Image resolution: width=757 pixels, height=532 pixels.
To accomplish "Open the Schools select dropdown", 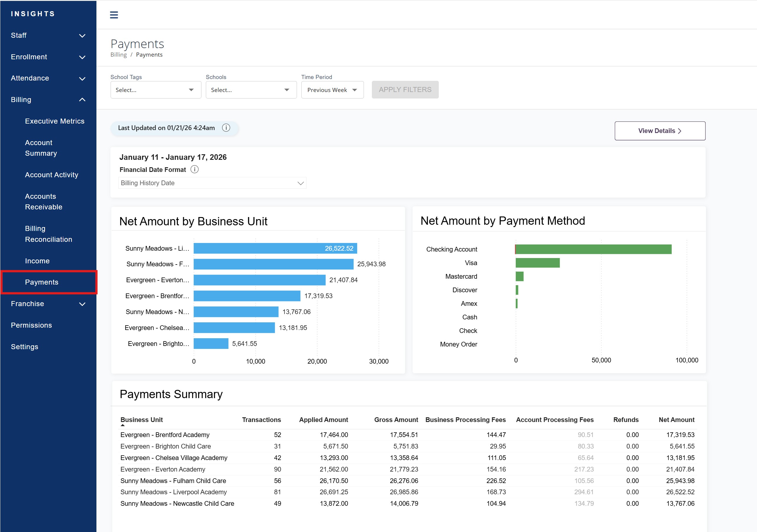I will tap(251, 90).
